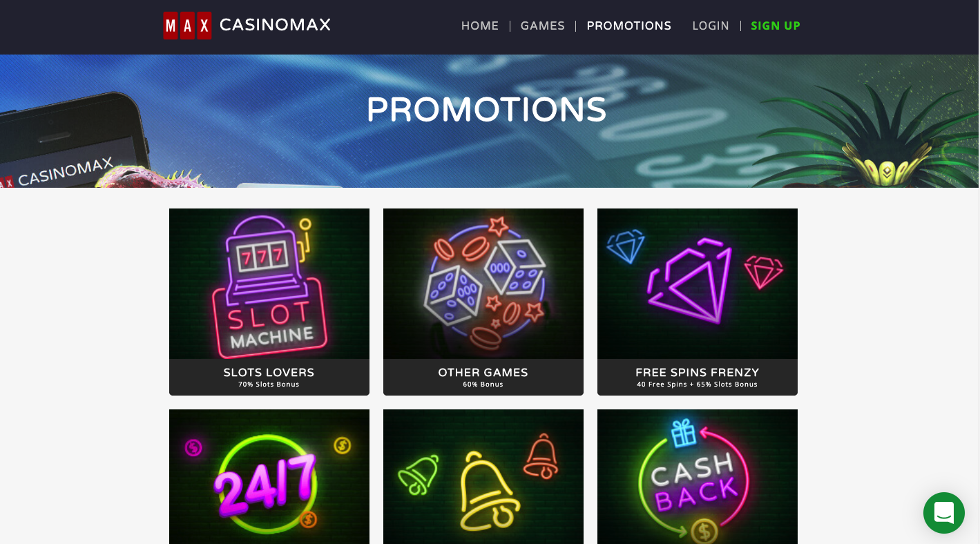This screenshot has width=980, height=544.
Task: Open Slots Lovers 70% Slots Bonus caption
Action: [x=269, y=377]
